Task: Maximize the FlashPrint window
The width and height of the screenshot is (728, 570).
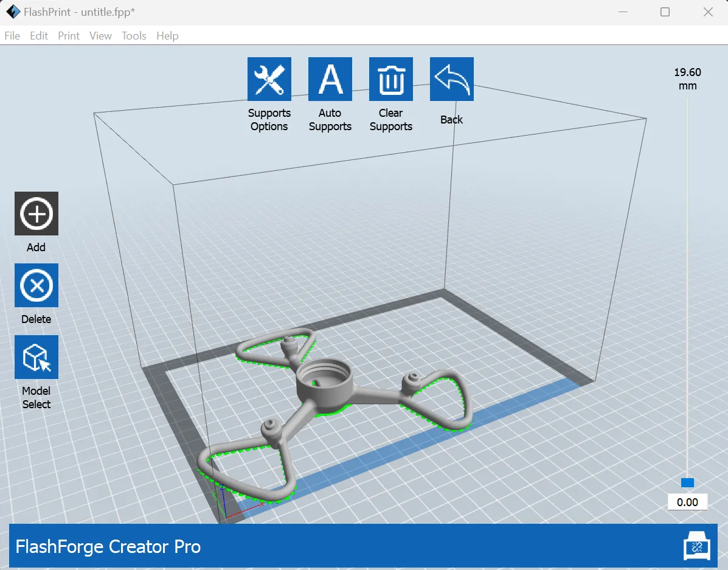Action: point(665,12)
